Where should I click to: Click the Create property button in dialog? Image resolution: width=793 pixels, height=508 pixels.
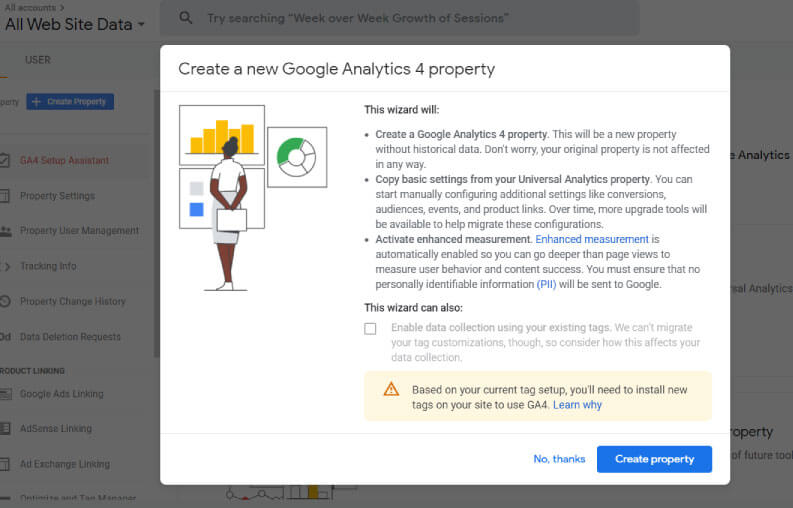pyautogui.click(x=654, y=459)
